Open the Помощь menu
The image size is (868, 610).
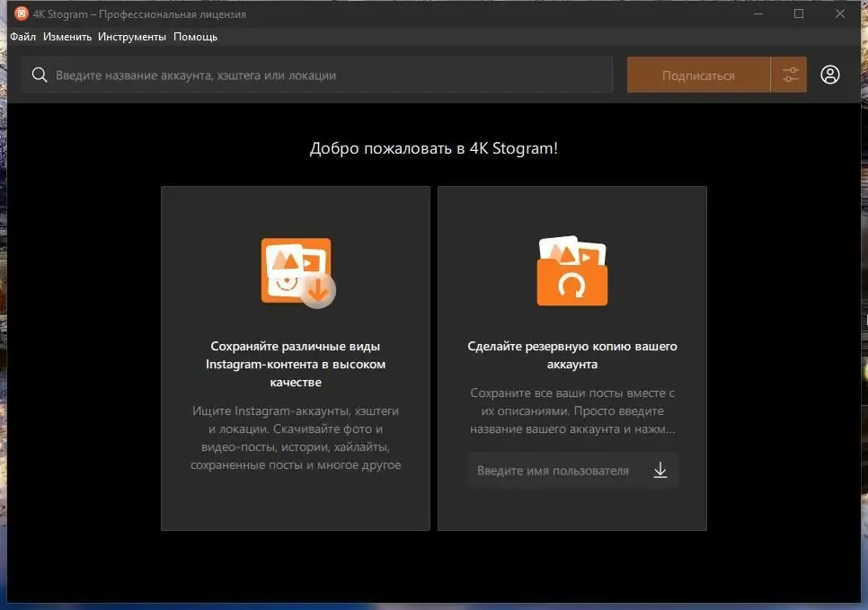coord(195,37)
